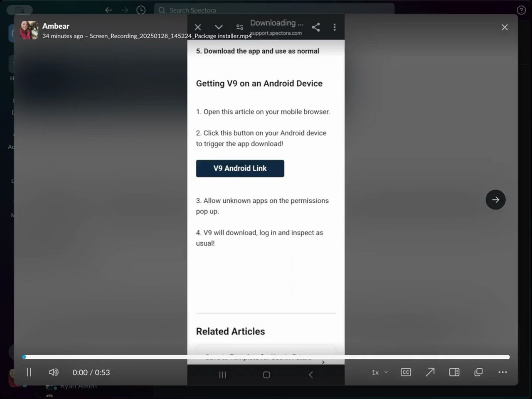
Task: Tap Android recent apps button
Action: [222, 375]
